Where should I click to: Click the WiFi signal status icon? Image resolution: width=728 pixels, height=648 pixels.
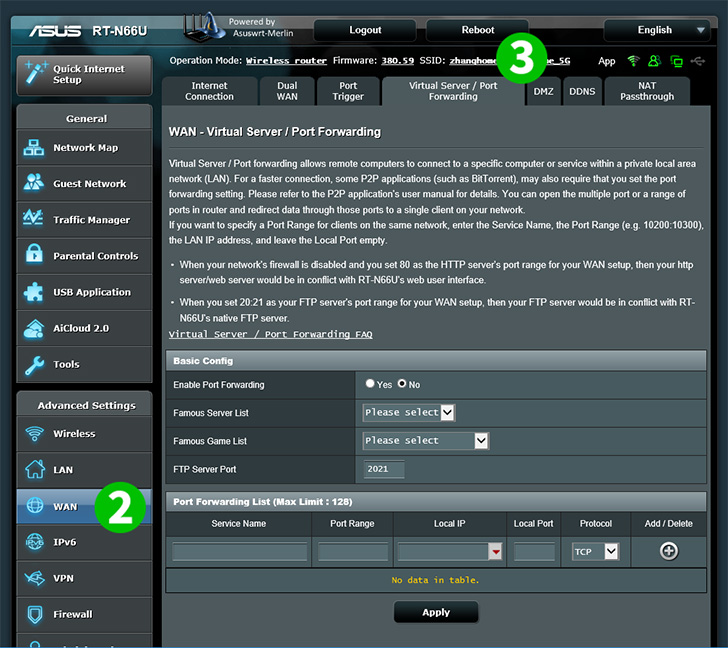pyautogui.click(x=633, y=61)
